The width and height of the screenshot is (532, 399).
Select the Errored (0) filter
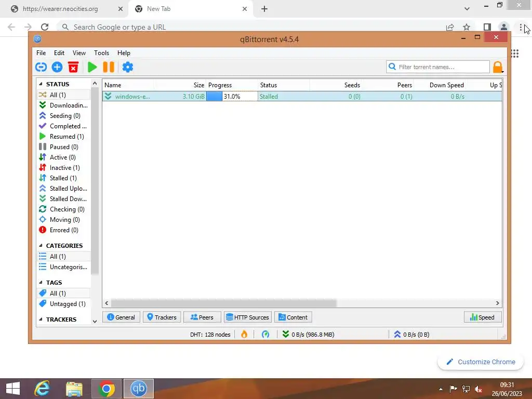63,230
